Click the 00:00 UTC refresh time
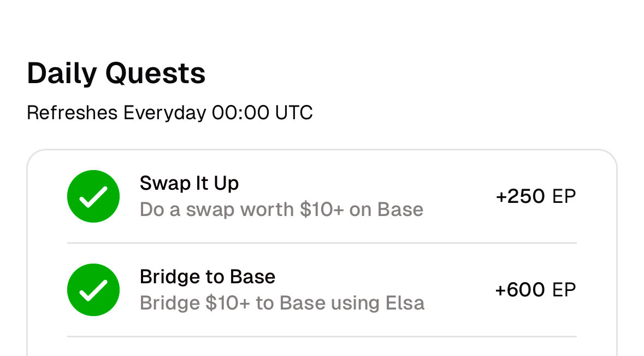Screen dimensions: 644x356 [262, 113]
